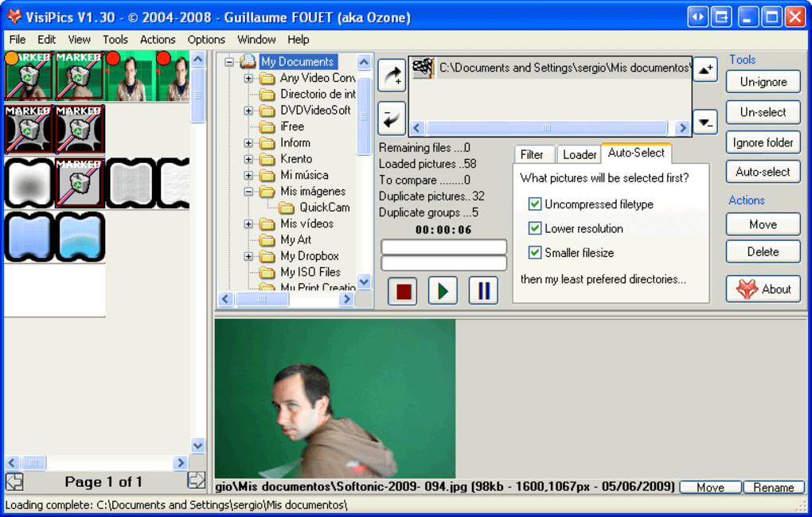Pause scanning with blue Pause button
Screen dimensions: 812x517
pyautogui.click(x=483, y=291)
